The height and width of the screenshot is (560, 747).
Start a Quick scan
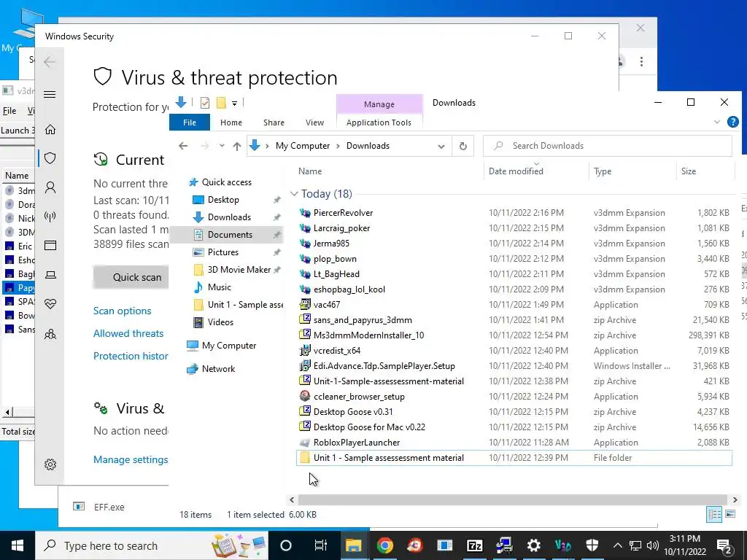(132, 277)
